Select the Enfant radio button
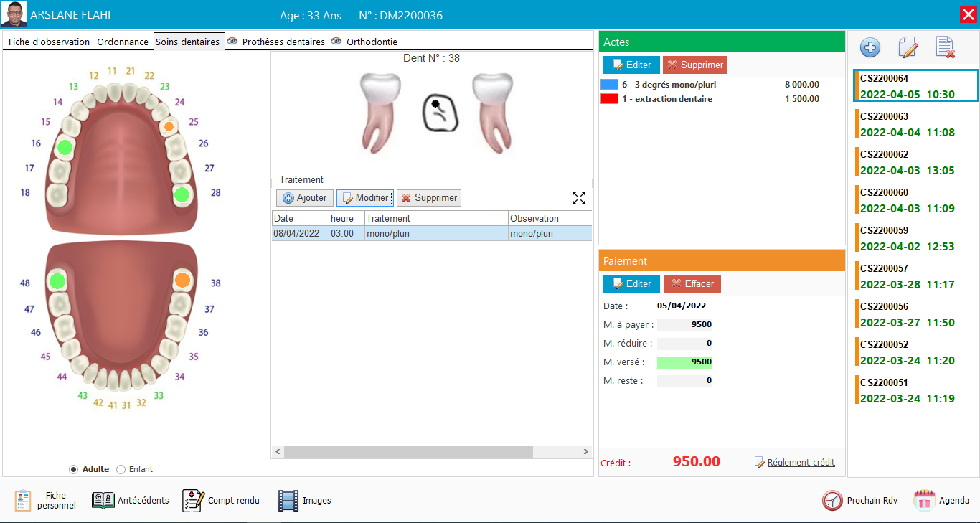This screenshot has width=980, height=523. tap(121, 469)
